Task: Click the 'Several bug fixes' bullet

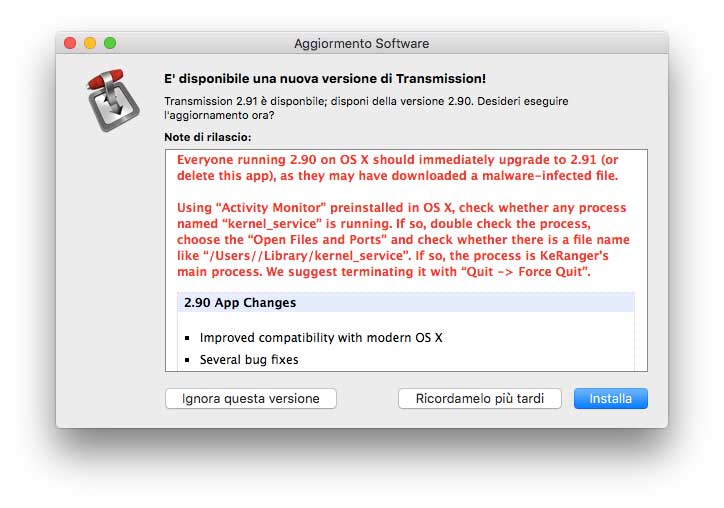Action: pos(249,359)
